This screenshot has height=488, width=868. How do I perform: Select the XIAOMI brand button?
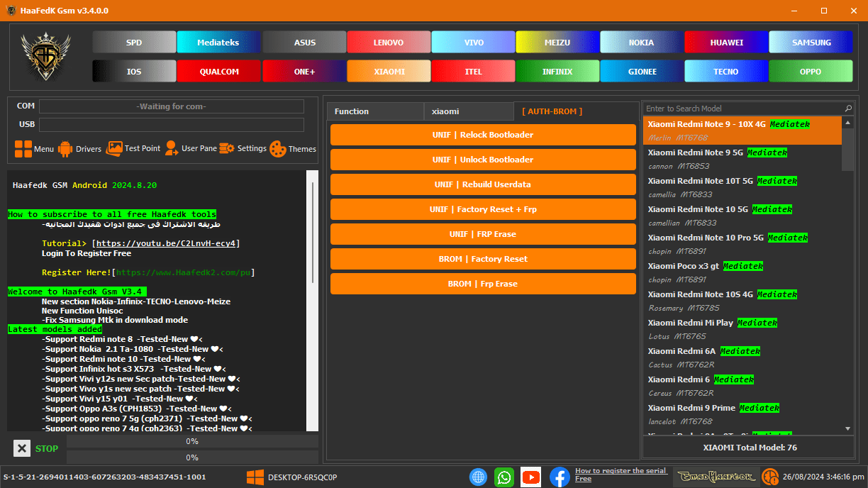[389, 71]
